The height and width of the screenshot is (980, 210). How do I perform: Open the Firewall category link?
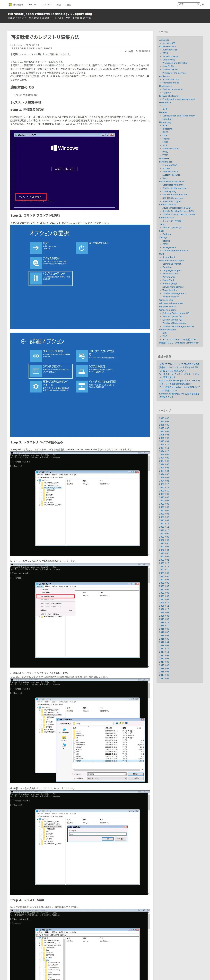pyautogui.click(x=166, y=139)
